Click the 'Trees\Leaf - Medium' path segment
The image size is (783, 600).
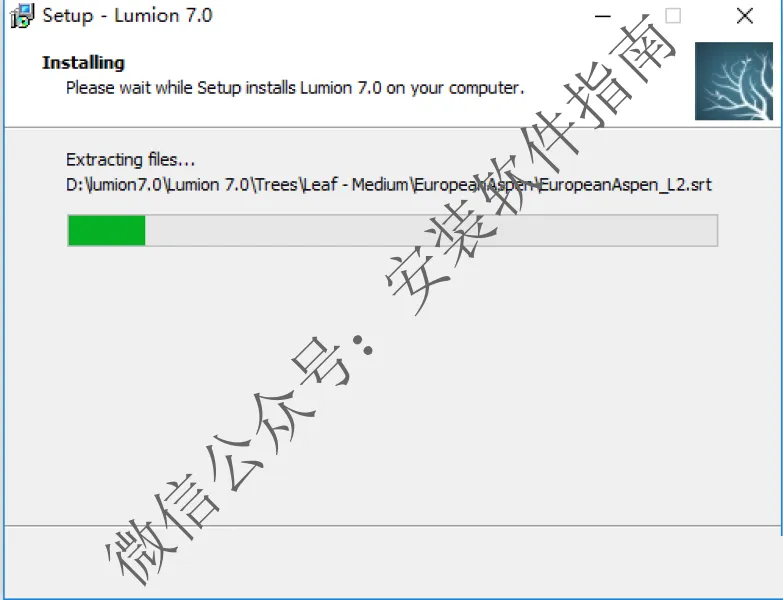[333, 185]
